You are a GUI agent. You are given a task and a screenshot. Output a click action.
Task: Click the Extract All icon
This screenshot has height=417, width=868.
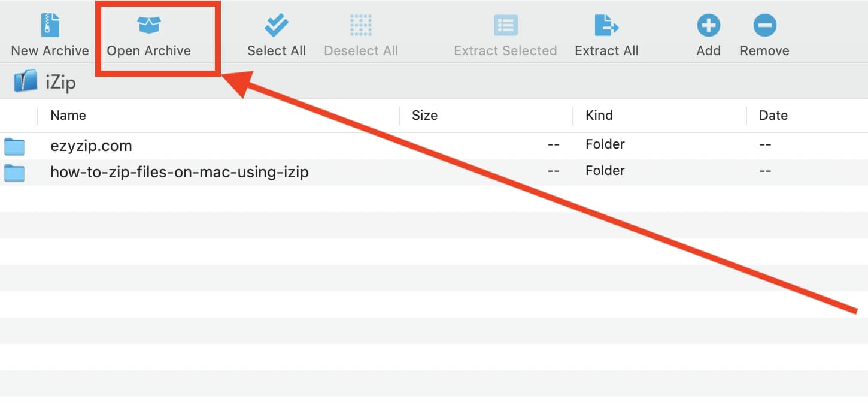point(606,25)
